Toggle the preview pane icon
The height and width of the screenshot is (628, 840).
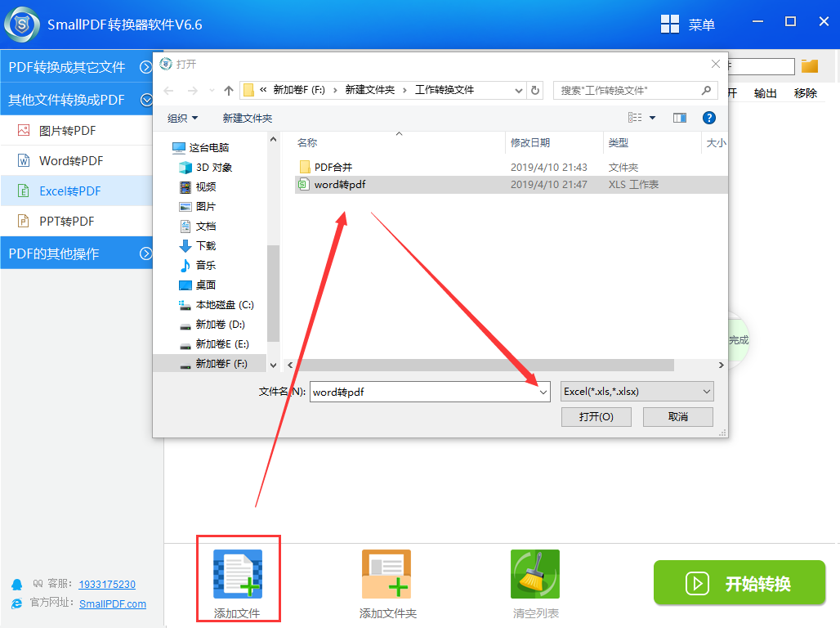click(680, 118)
